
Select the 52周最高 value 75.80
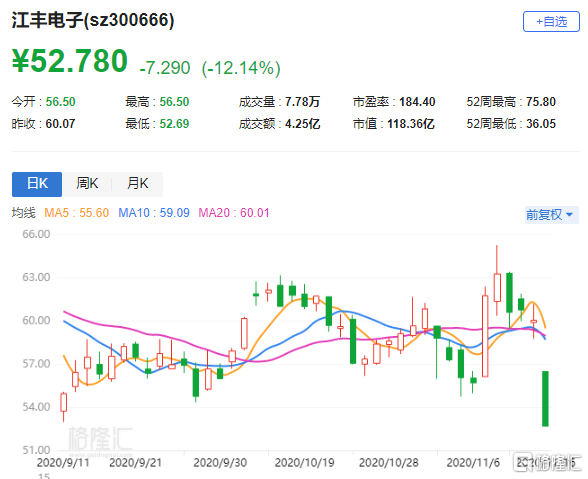pos(541,102)
